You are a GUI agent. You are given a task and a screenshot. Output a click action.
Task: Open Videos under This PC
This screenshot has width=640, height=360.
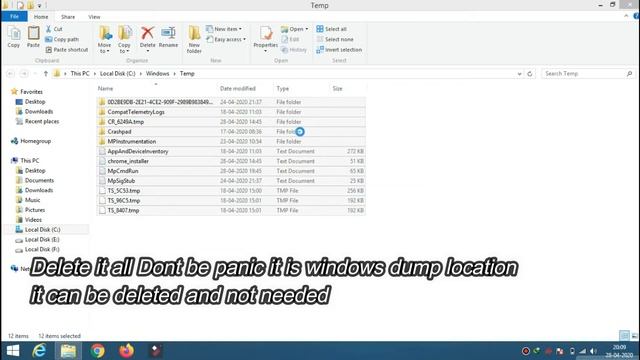click(33, 220)
